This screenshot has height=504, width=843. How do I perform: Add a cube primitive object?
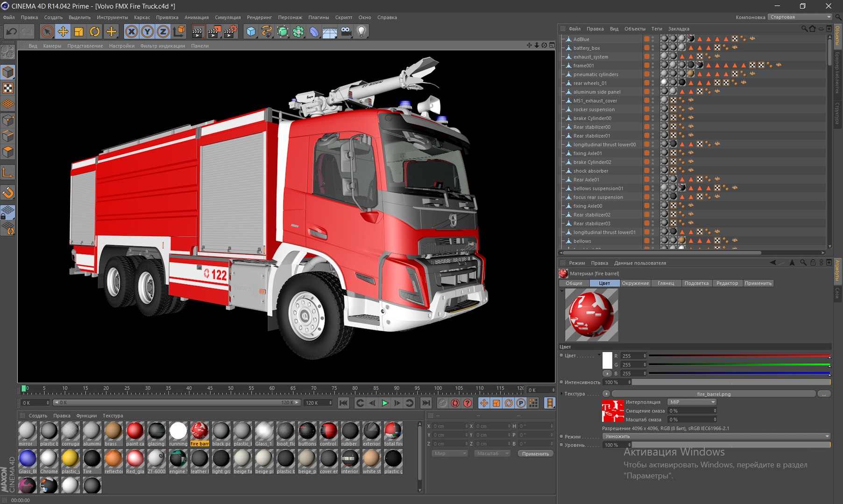251,31
